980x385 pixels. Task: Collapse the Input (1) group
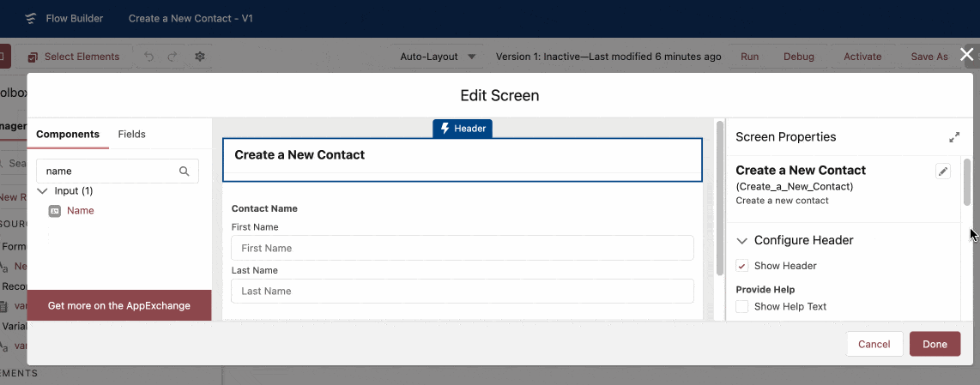[42, 190]
